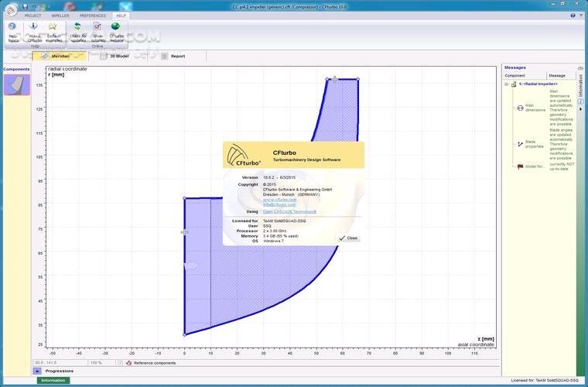The image size is (588, 387).
Task: Click the Save icon in title bar
Action: pos(25,6)
